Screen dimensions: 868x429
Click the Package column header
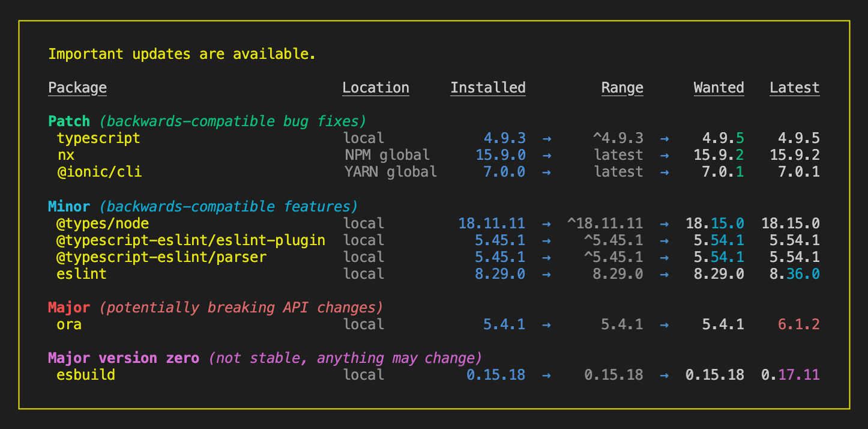[77, 87]
